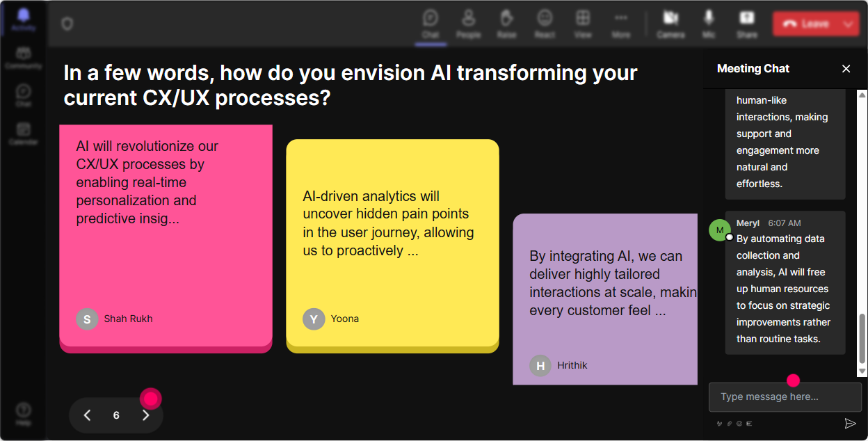This screenshot has width=868, height=441.
Task: Toggle the Chat panel from the meeting toolbar
Action: (x=431, y=24)
